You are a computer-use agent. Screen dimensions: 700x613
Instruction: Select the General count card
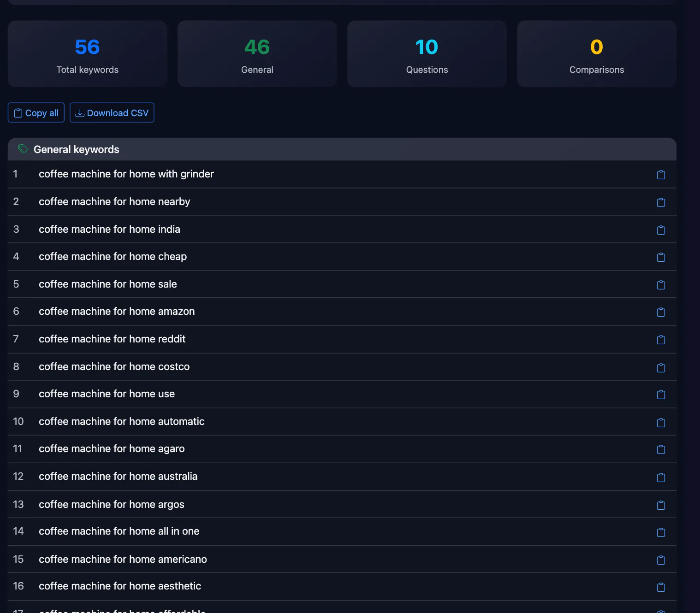click(x=257, y=54)
